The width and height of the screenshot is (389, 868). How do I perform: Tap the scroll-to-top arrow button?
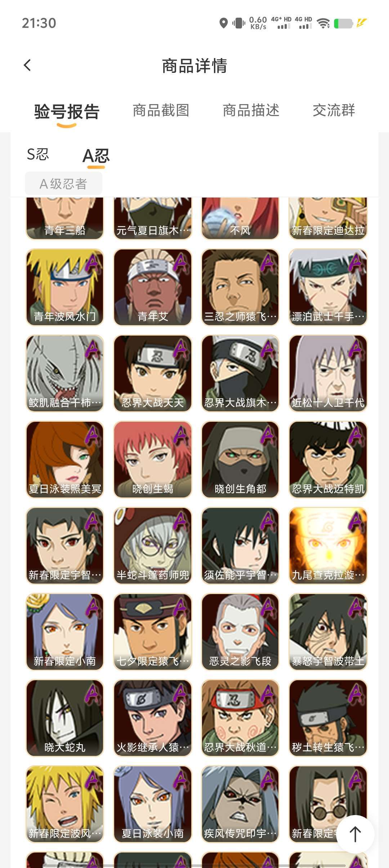coord(355,834)
